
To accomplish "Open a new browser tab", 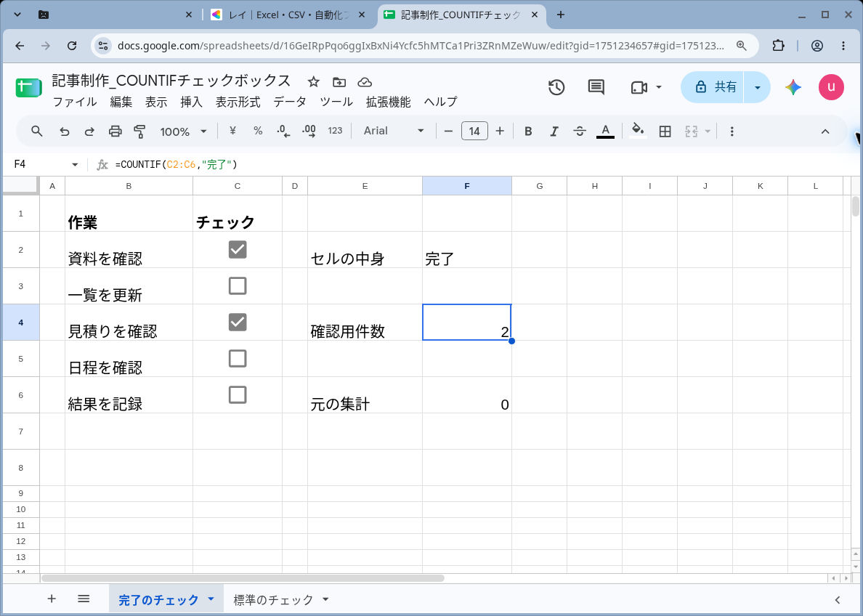I will click(x=560, y=15).
